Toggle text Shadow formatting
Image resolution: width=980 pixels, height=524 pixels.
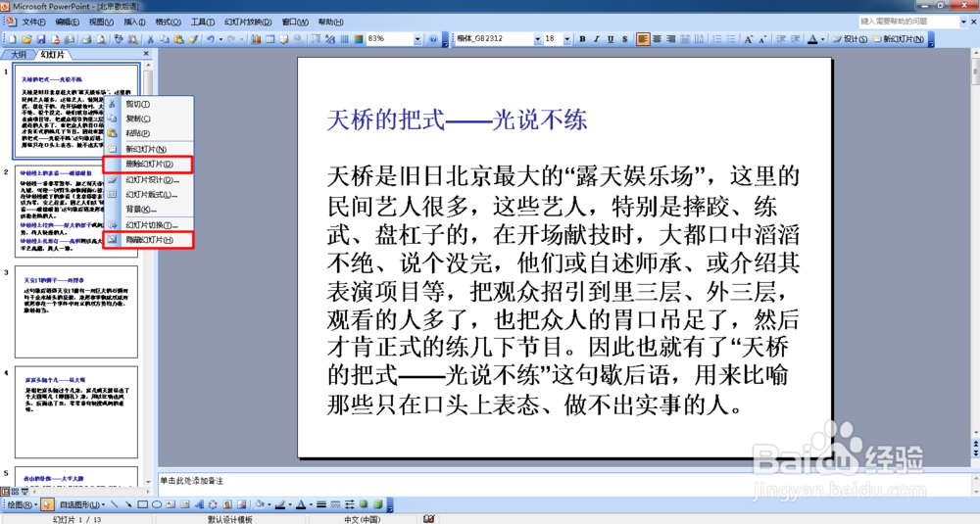pos(624,39)
